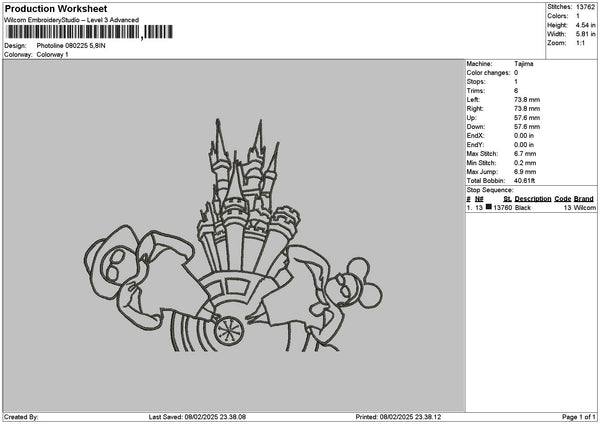Screen dimensions: 600x424
Task: Click the barcode under the heading
Action: (x=90, y=32)
